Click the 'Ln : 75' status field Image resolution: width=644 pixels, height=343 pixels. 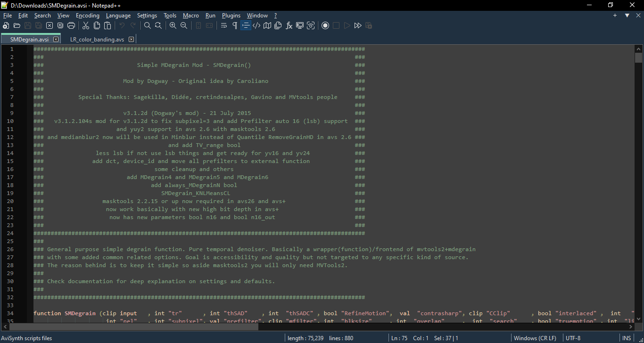(x=400, y=338)
